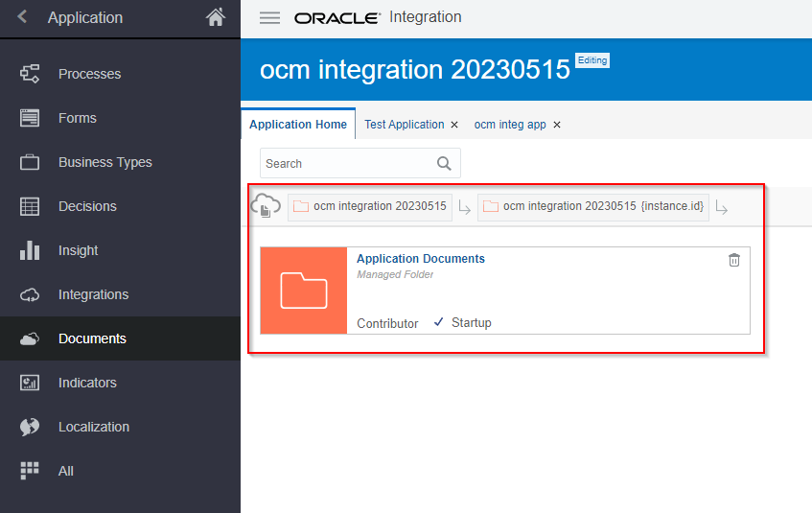The width and height of the screenshot is (812, 513).
Task: Close the ocm integ app tab
Action: point(557,125)
